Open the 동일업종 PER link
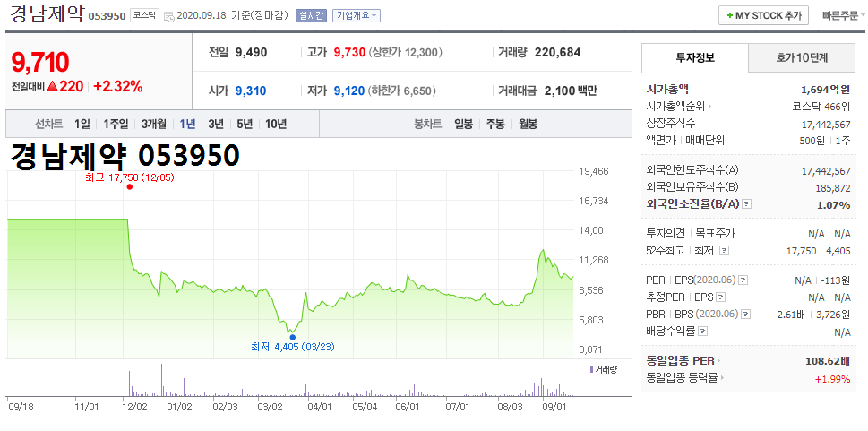 tap(683, 360)
